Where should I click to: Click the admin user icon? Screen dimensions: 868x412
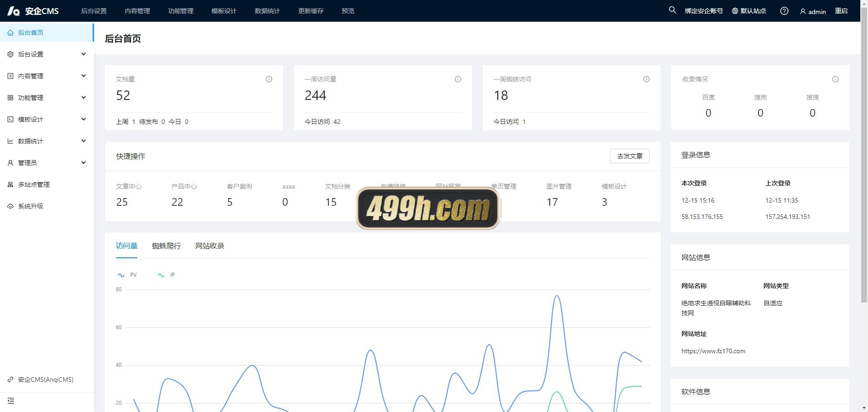click(803, 11)
